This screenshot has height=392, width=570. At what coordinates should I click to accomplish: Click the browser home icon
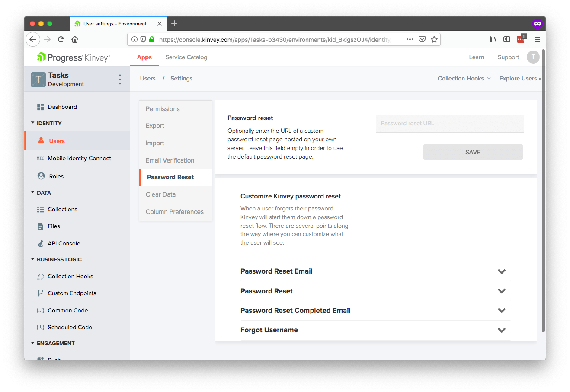75,39
